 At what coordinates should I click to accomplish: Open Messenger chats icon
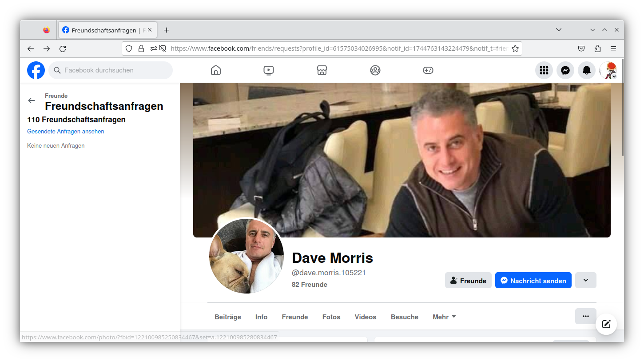click(x=565, y=70)
